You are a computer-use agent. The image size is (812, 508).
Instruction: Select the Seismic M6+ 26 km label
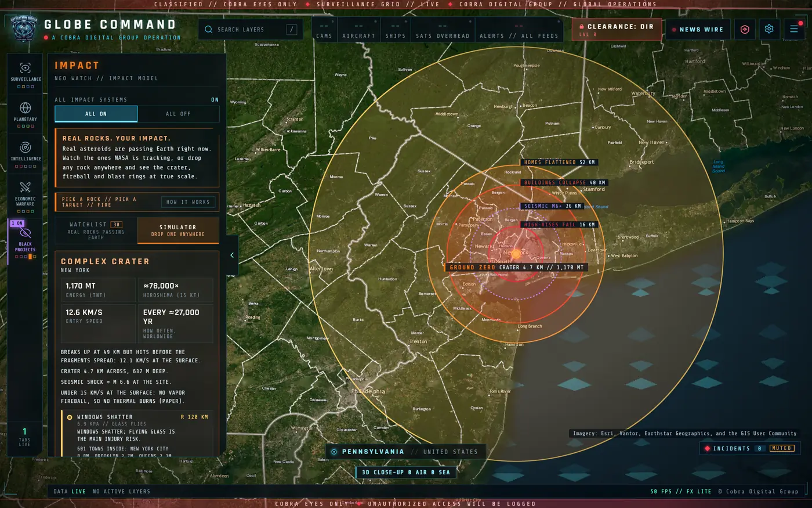pos(552,206)
